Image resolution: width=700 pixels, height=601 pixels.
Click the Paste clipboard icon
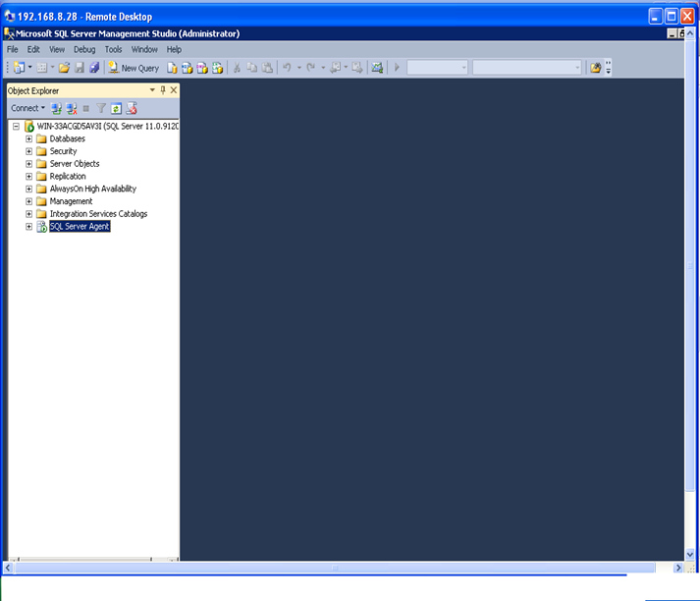267,68
